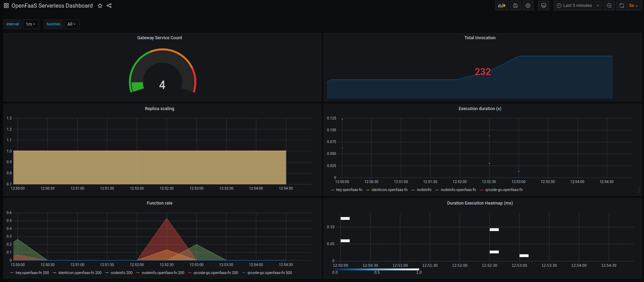
Task: Refresh the dashboard now
Action: tap(622, 6)
